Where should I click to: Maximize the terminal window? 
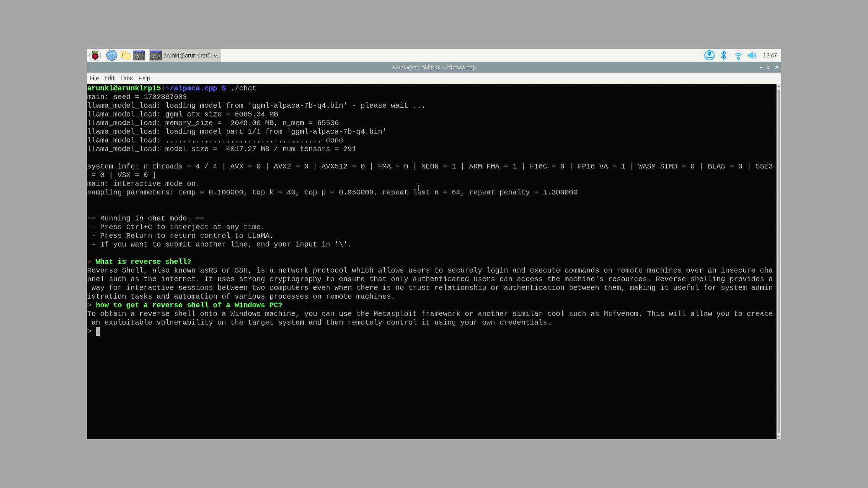(x=769, y=67)
